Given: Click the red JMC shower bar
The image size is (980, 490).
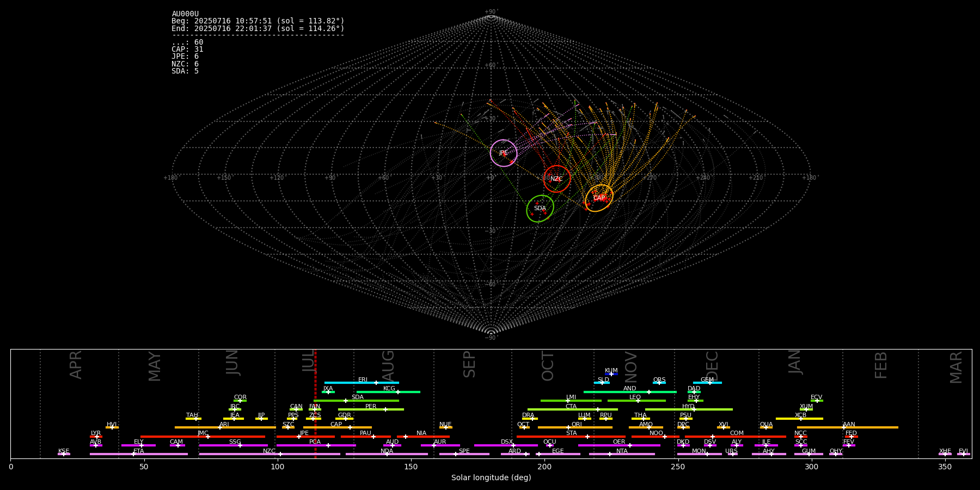Looking at the screenshot, I should [x=203, y=436].
